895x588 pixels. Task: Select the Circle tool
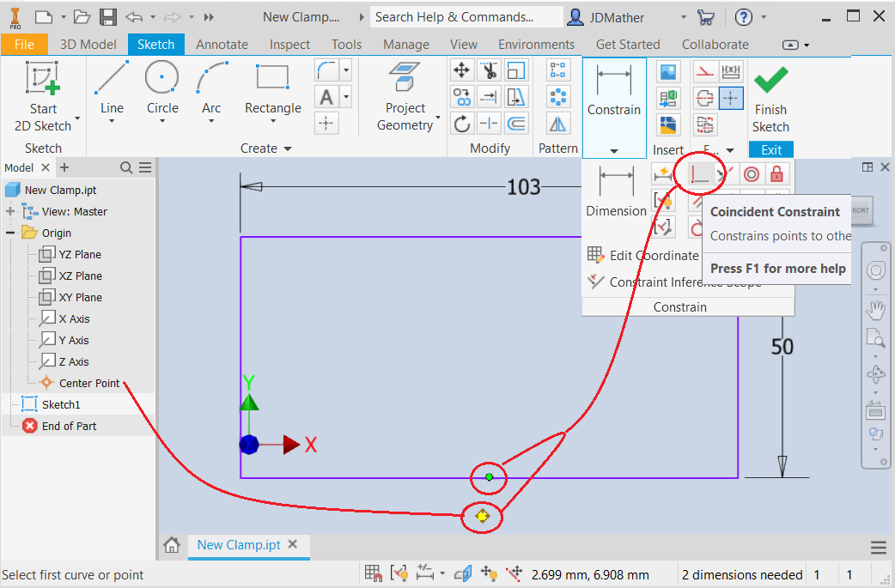click(x=162, y=90)
